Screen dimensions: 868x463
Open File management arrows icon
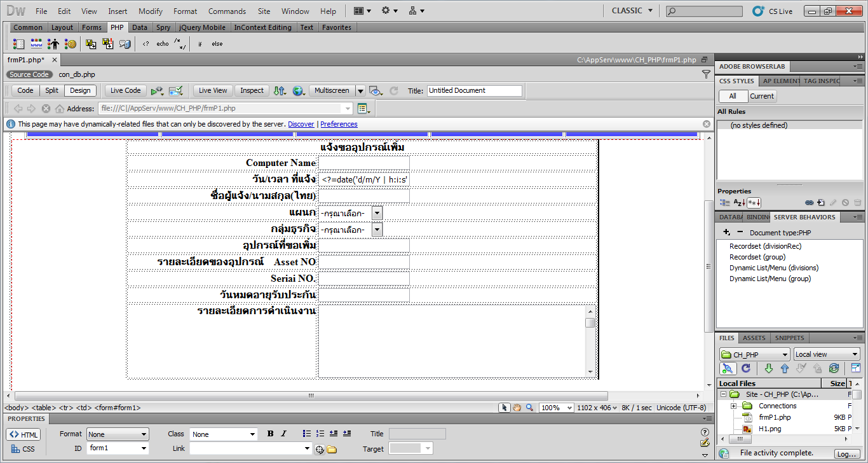coord(280,91)
